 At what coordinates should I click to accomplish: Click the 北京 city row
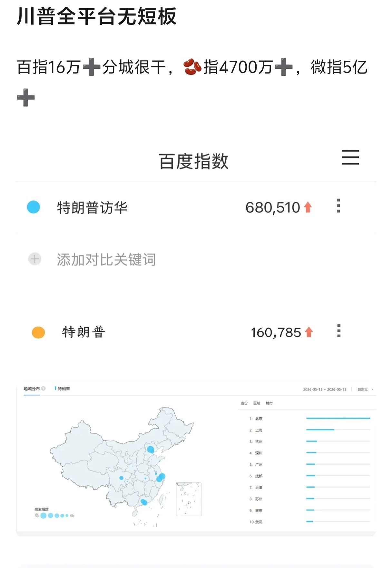pyautogui.click(x=309, y=419)
